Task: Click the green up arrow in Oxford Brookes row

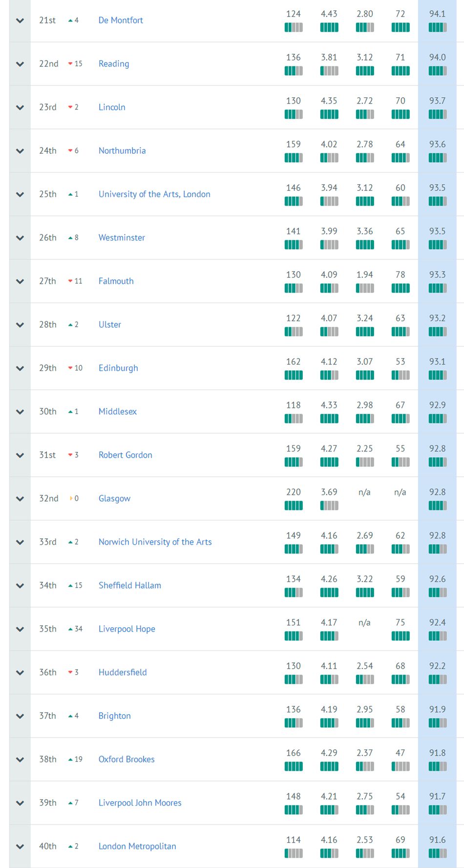Action: click(x=70, y=760)
